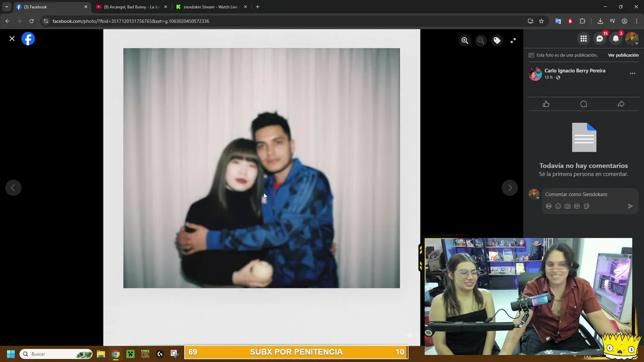Screen dimensions: 644x362
Task: Click the commenting user avatar dropdown
Action: coord(534,195)
